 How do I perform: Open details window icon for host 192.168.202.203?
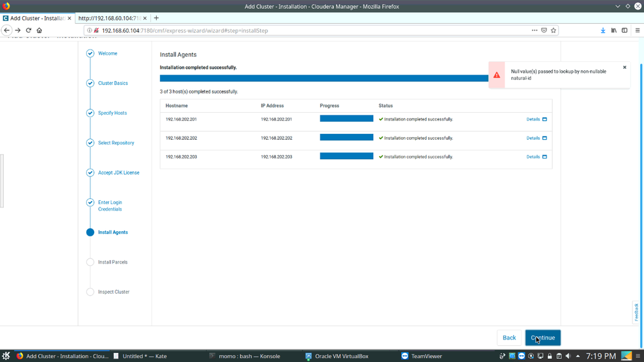tap(545, 157)
